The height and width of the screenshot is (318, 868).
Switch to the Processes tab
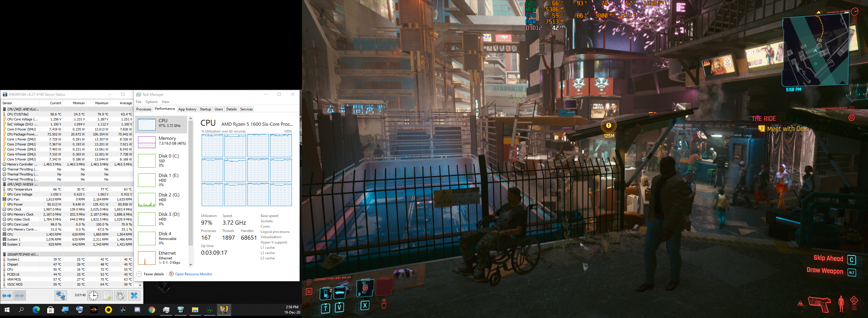pyautogui.click(x=144, y=109)
